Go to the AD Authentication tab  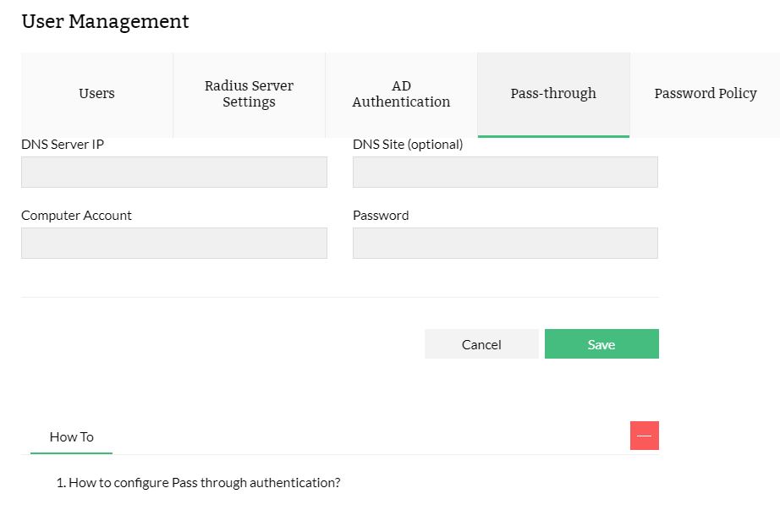401,94
